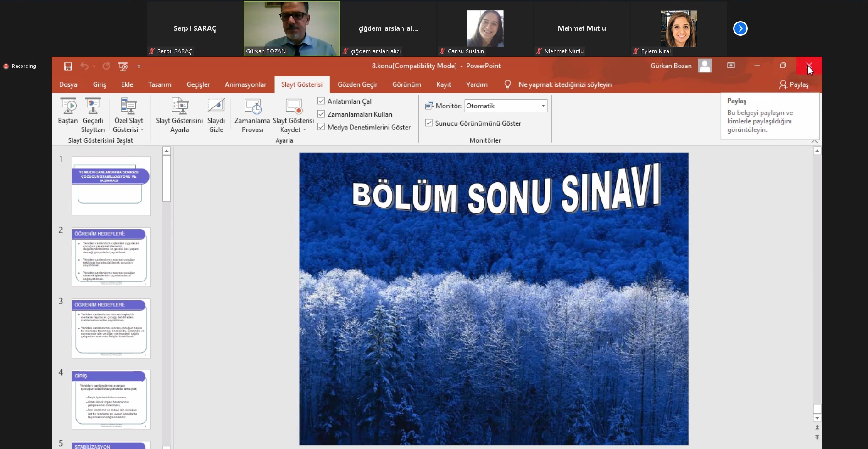Viewport: 868px width, 449px height.
Task: Click the main slide scroll down arrow
Action: click(817, 418)
